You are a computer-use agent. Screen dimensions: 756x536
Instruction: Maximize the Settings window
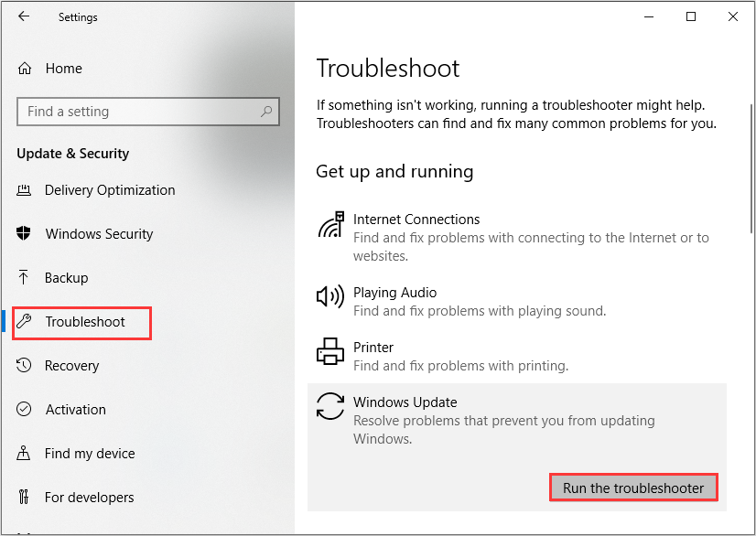[x=691, y=16]
